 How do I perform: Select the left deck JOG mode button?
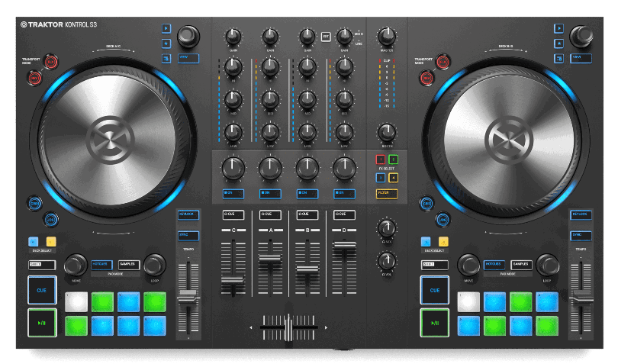pyautogui.click(x=50, y=220)
